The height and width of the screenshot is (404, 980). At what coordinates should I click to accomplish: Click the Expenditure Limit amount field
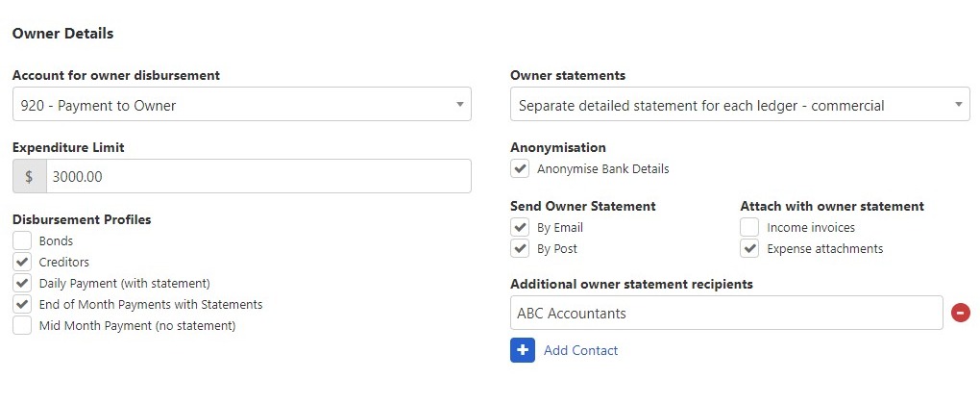(x=258, y=176)
